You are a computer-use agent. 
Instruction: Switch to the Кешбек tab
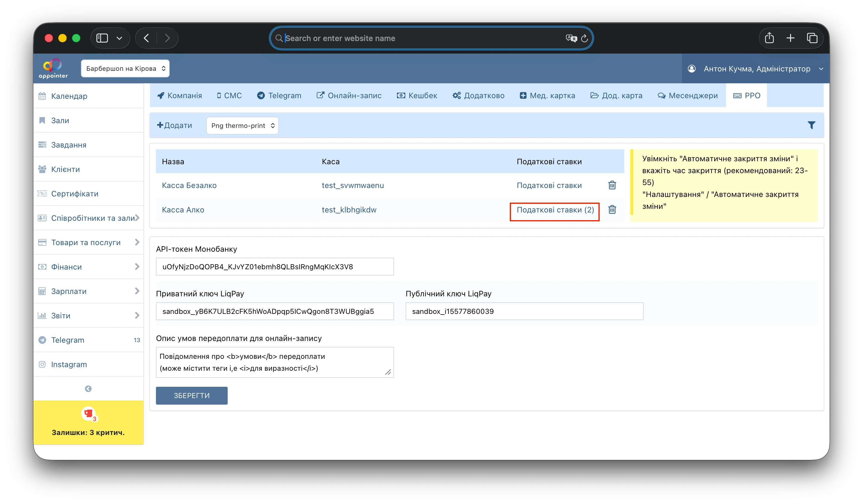tap(417, 95)
